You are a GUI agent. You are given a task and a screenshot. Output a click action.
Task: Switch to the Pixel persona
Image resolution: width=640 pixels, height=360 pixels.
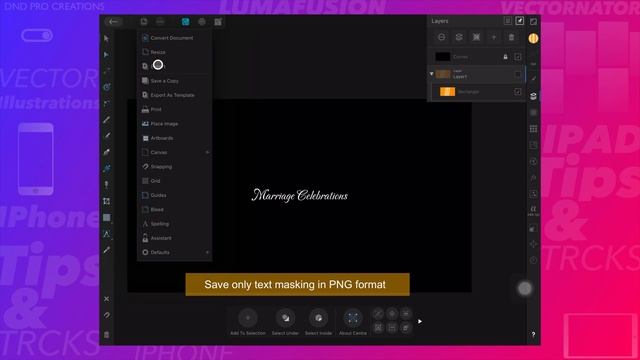click(x=202, y=22)
